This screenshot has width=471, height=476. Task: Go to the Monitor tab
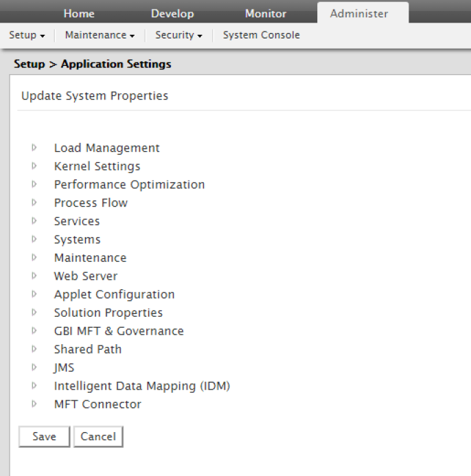pyautogui.click(x=266, y=14)
